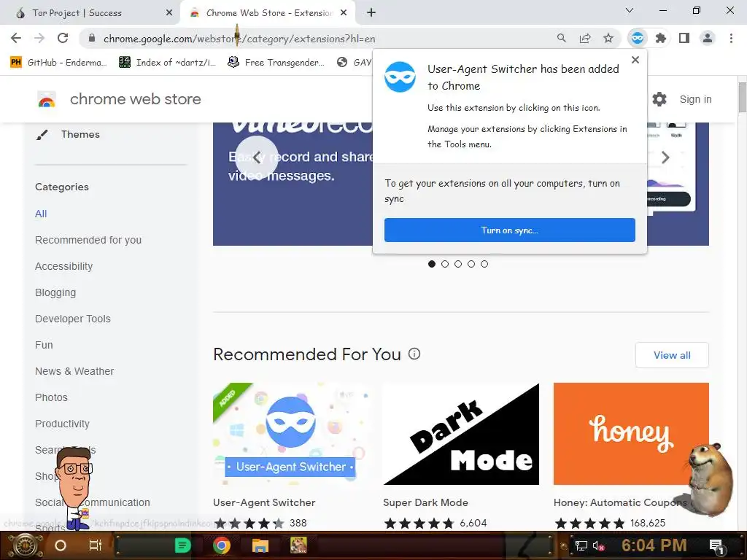Select the All category
This screenshot has width=747, height=560.
pyautogui.click(x=41, y=214)
